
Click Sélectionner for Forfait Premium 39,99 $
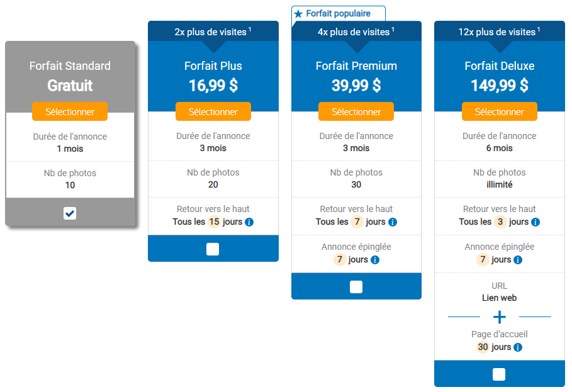coord(356,111)
